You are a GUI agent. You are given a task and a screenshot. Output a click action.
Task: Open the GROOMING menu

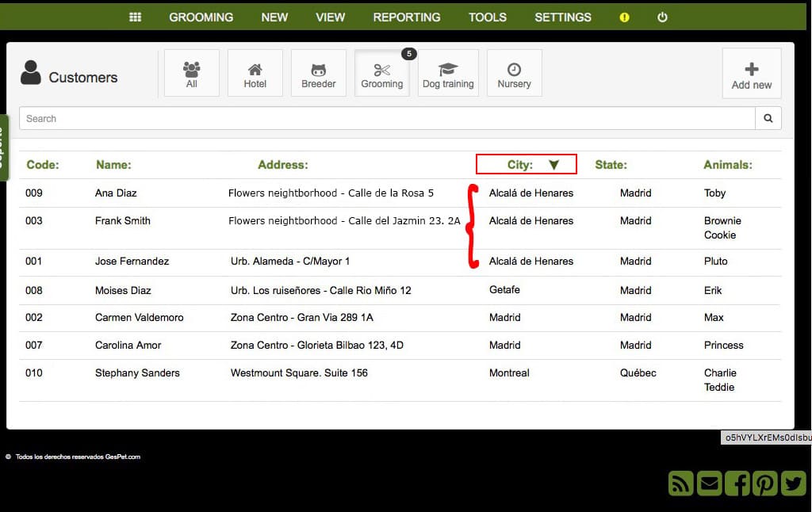coord(201,17)
